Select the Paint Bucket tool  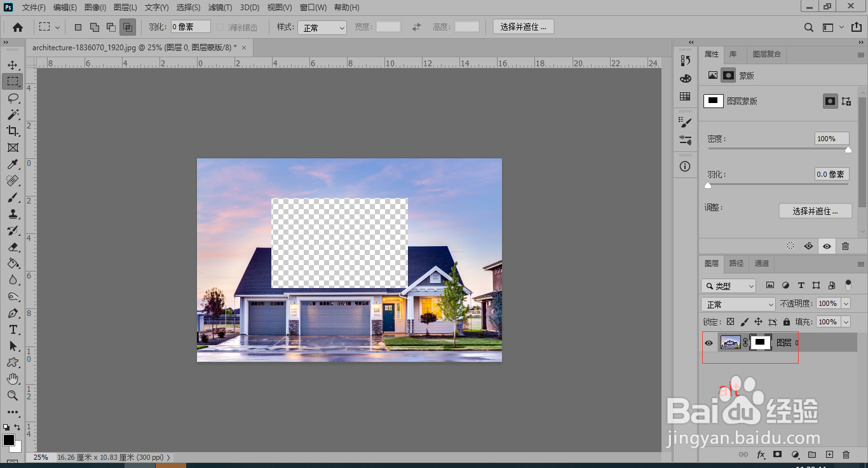pyautogui.click(x=13, y=264)
